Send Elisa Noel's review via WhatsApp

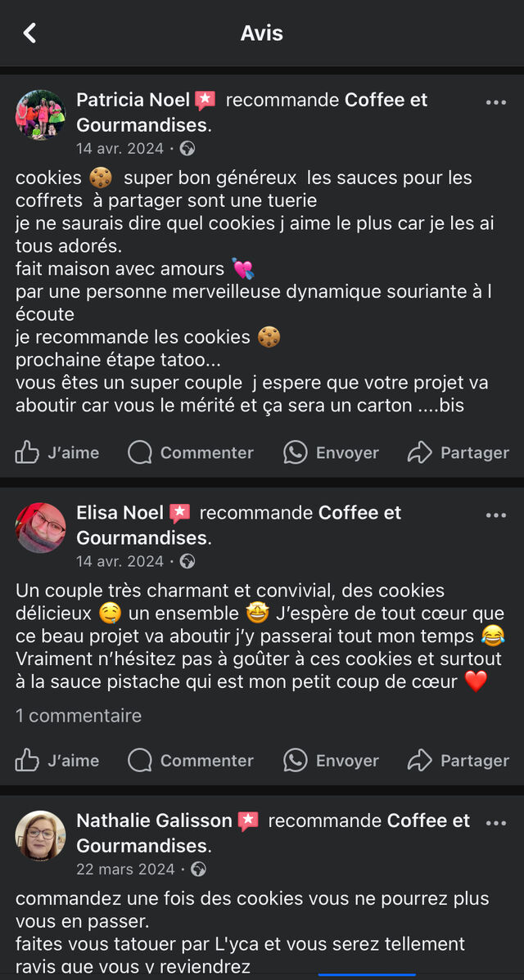coord(331,760)
